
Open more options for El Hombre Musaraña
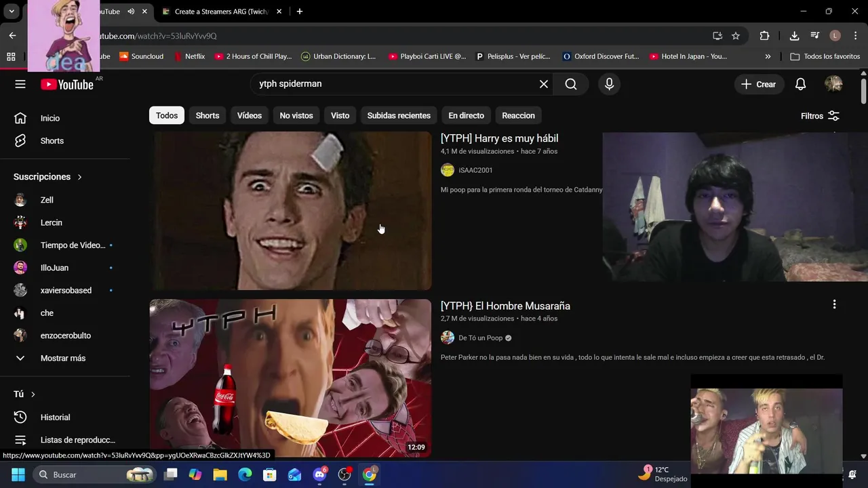click(834, 305)
